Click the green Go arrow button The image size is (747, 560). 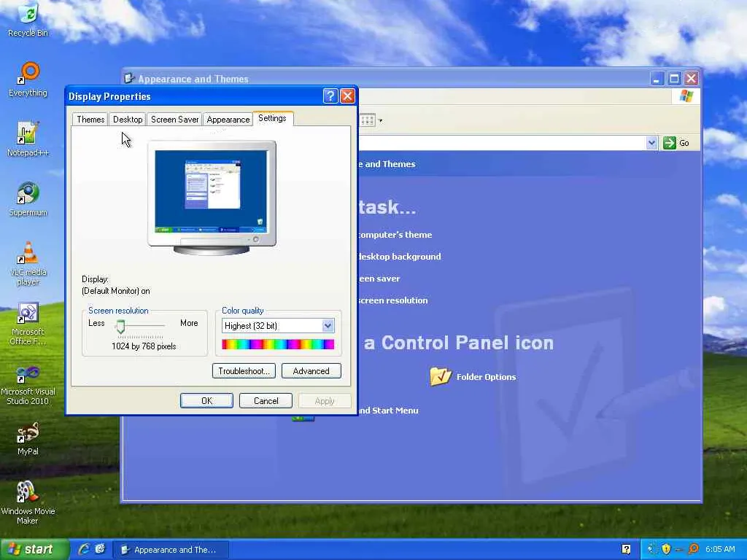tap(670, 142)
